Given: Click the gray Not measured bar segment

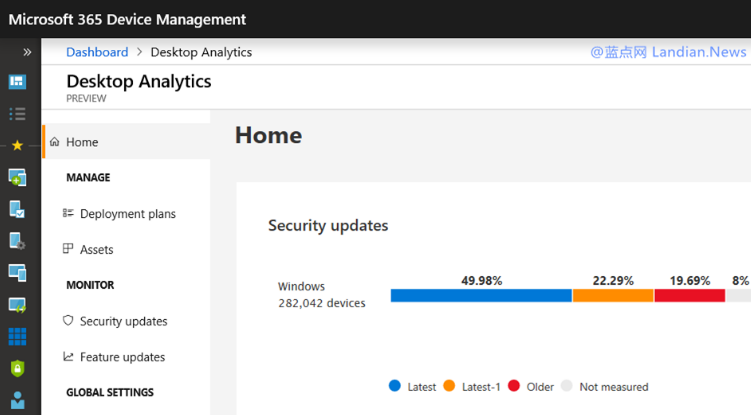Looking at the screenshot, I should click(x=738, y=296).
